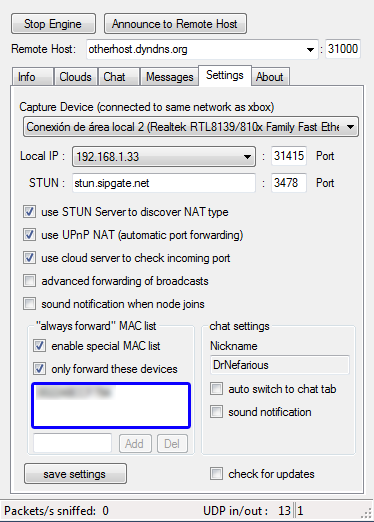The width and height of the screenshot is (374, 522).
Task: Click Announce to Remote Host button
Action: (175, 24)
